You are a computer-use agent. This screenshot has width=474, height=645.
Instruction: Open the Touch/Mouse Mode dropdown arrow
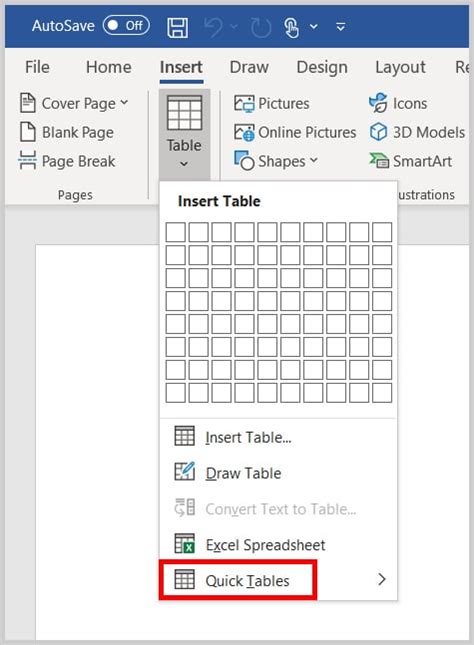[x=314, y=27]
